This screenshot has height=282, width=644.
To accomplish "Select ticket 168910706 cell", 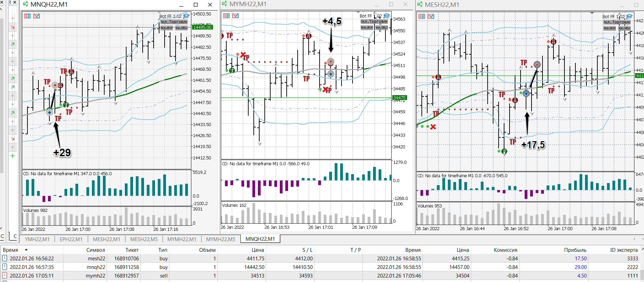I will click(x=127, y=259).
